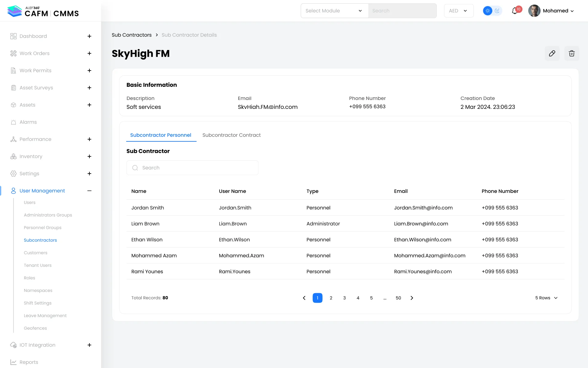The height and width of the screenshot is (368, 588).
Task: Switch to dark mode moon icon
Action: 497,11
